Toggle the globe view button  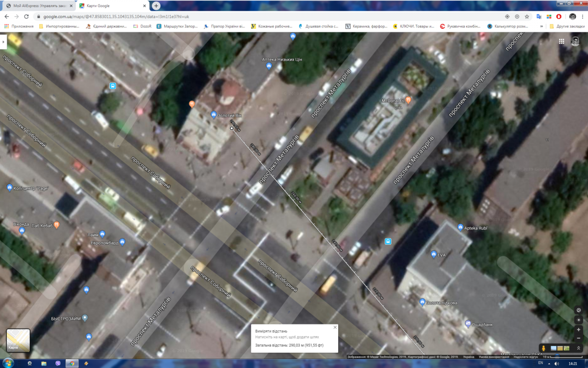579,310
